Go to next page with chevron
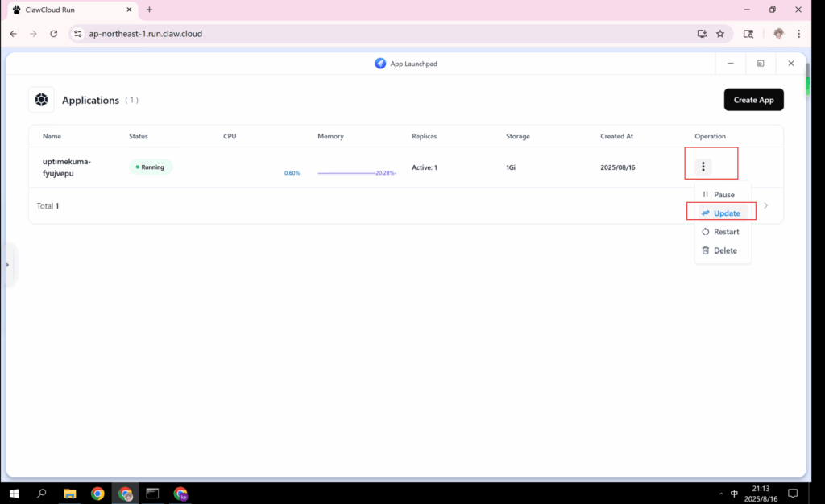This screenshot has height=504, width=825. pyautogui.click(x=765, y=206)
